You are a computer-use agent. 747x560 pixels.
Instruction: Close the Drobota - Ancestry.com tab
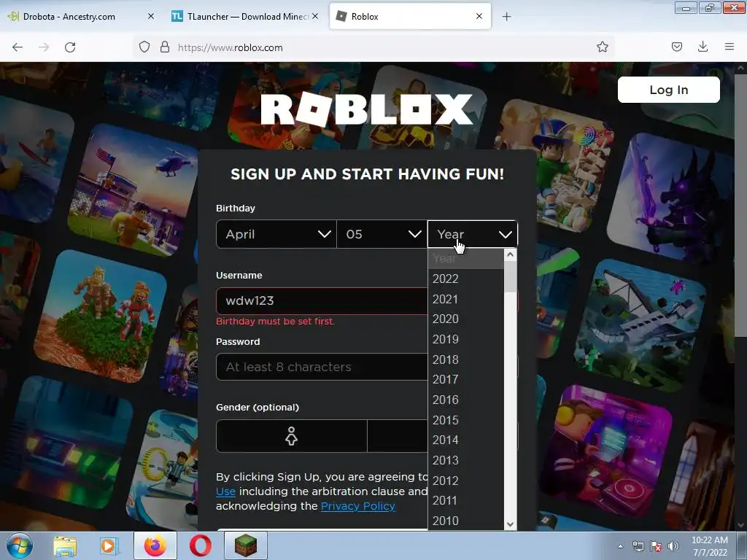[151, 16]
